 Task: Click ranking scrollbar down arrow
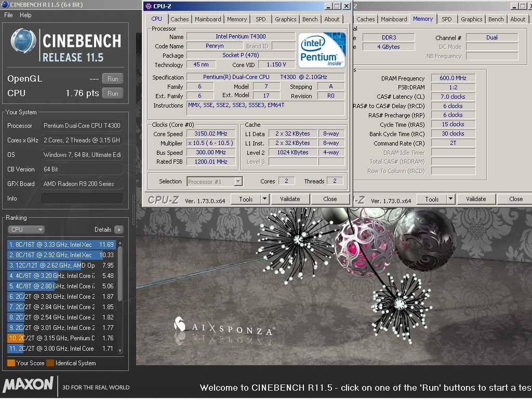pyautogui.click(x=120, y=350)
